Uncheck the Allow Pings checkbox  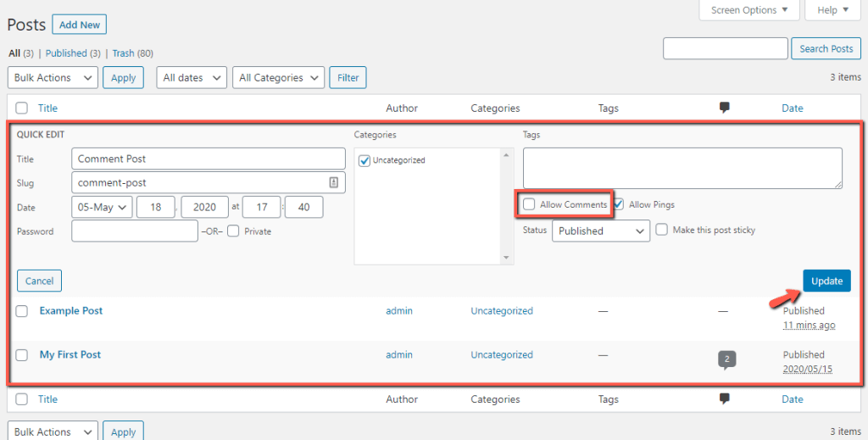click(618, 204)
